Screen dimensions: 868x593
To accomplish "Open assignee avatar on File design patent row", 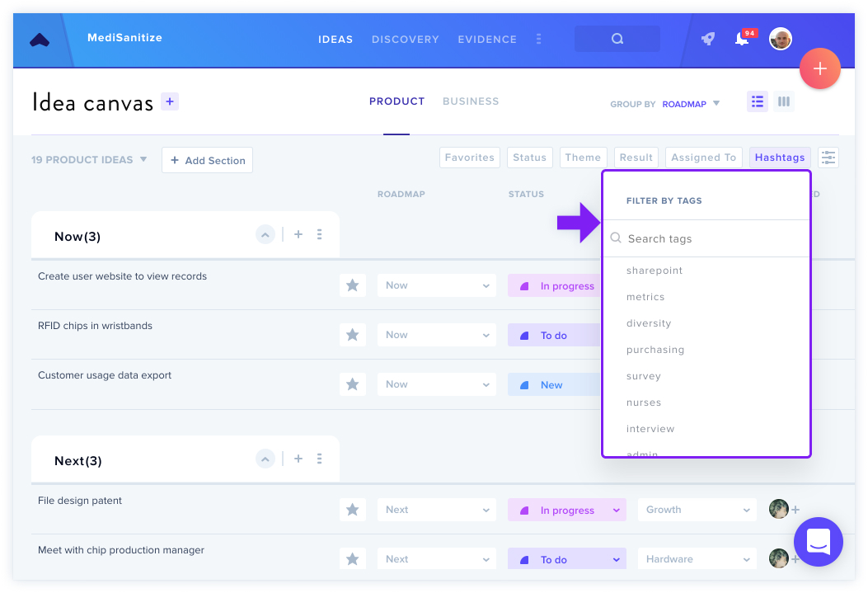I will 779,509.
